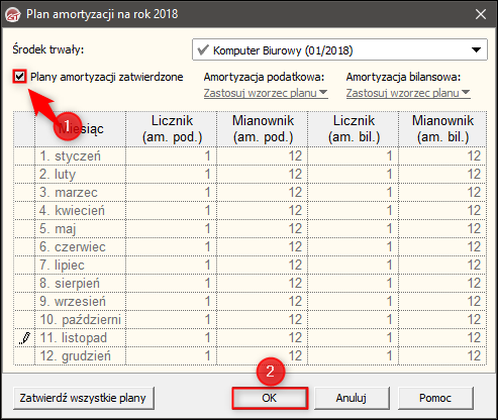The height and width of the screenshot is (420, 498).
Task: Open Pomoc help button
Action: click(435, 398)
